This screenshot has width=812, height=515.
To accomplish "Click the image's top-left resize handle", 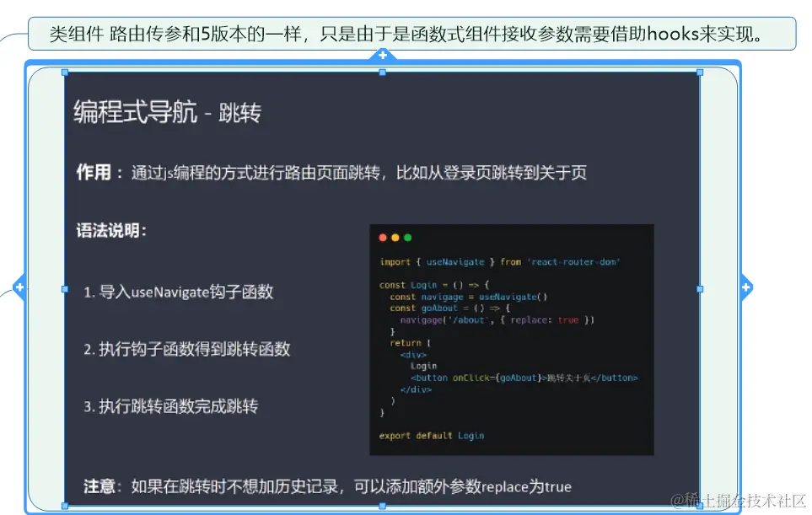I will click(65, 72).
